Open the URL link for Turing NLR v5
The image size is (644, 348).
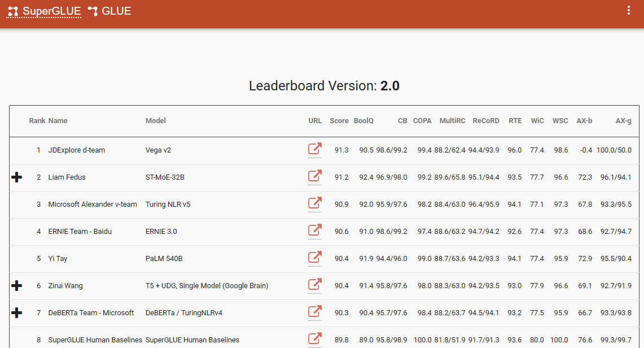point(315,203)
